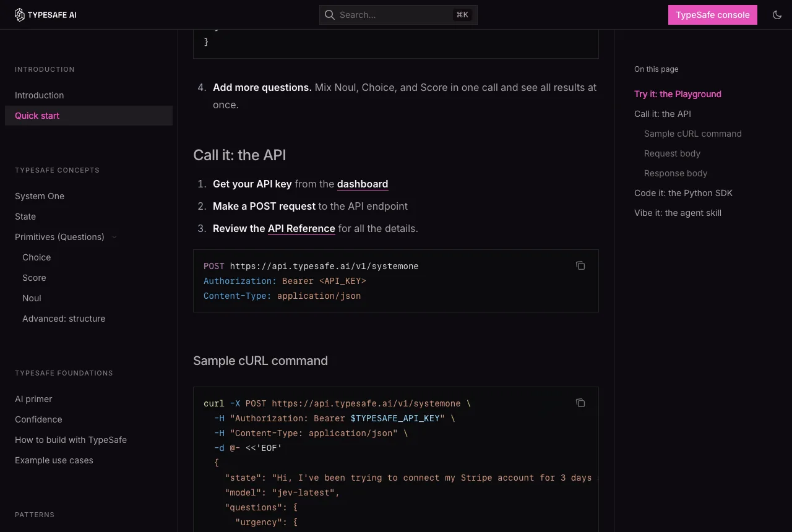Open Advanced: structure page

click(64, 319)
